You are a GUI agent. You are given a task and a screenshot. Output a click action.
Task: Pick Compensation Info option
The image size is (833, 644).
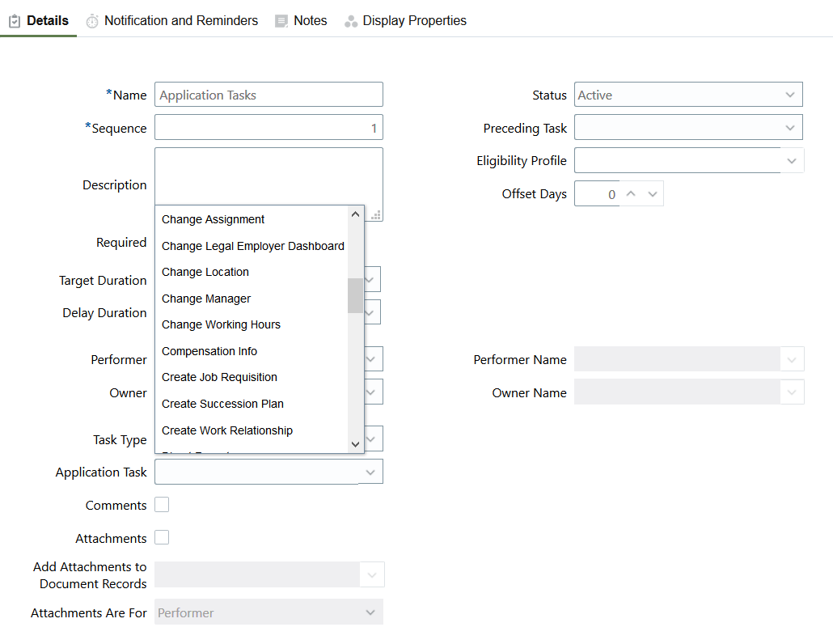(x=209, y=351)
